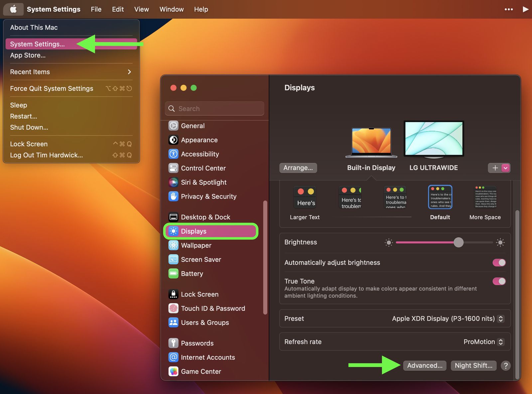Open the Battery icon in sidebar

pyautogui.click(x=173, y=274)
